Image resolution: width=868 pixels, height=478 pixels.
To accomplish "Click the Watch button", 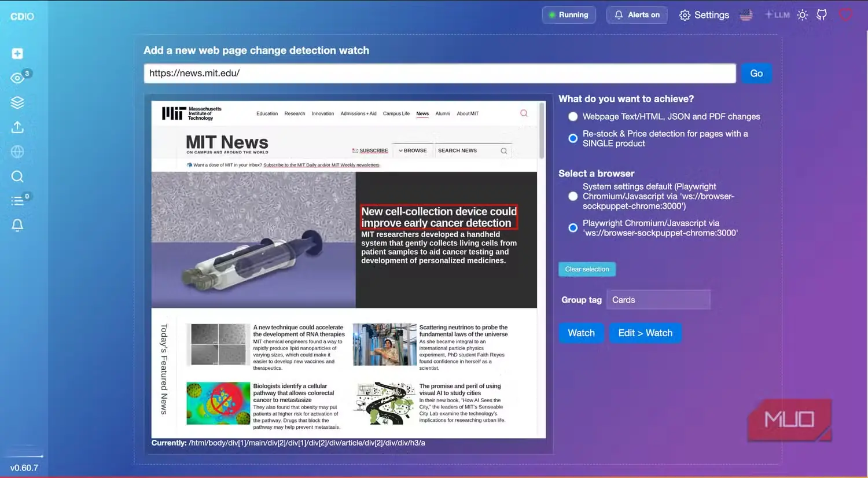I will (x=581, y=333).
